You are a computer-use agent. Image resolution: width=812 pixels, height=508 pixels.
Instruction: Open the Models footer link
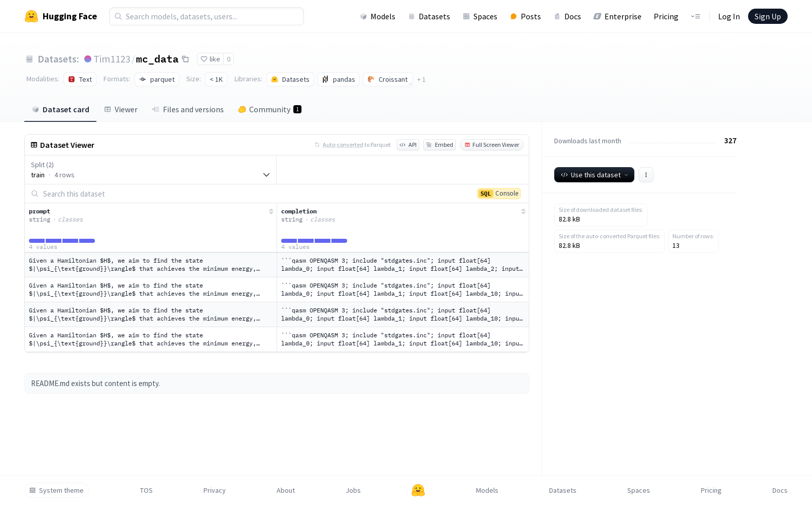[x=487, y=490]
